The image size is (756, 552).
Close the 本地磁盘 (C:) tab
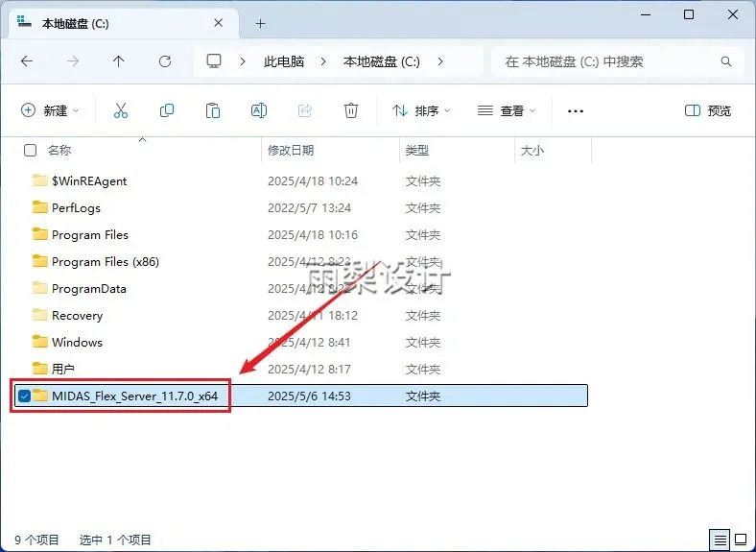[x=218, y=23]
